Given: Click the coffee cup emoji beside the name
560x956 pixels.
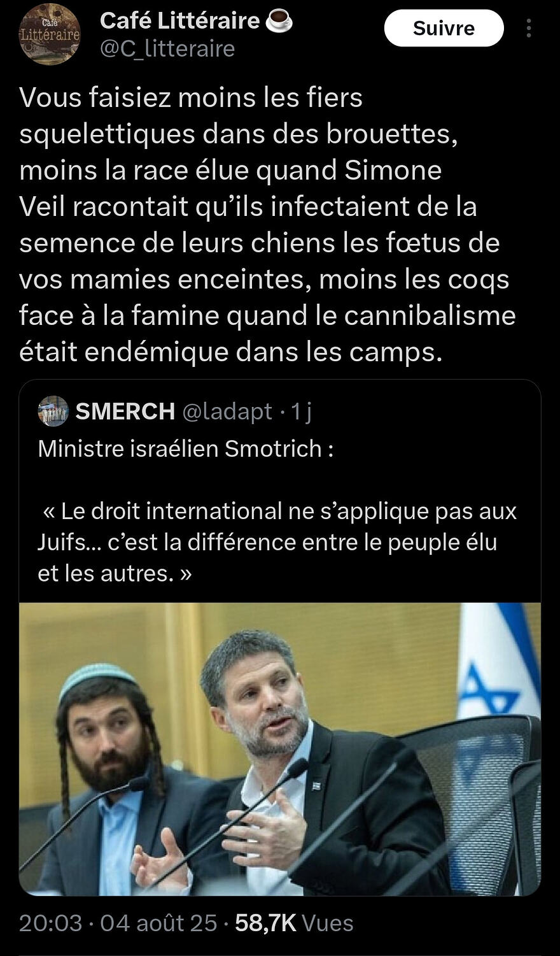Looking at the screenshot, I should coord(278,21).
